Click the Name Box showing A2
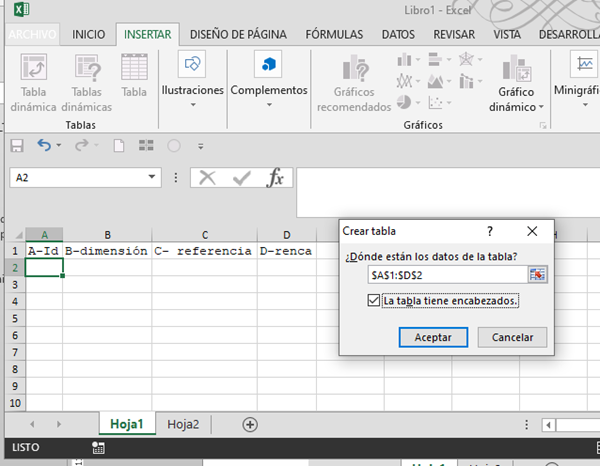 78,178
